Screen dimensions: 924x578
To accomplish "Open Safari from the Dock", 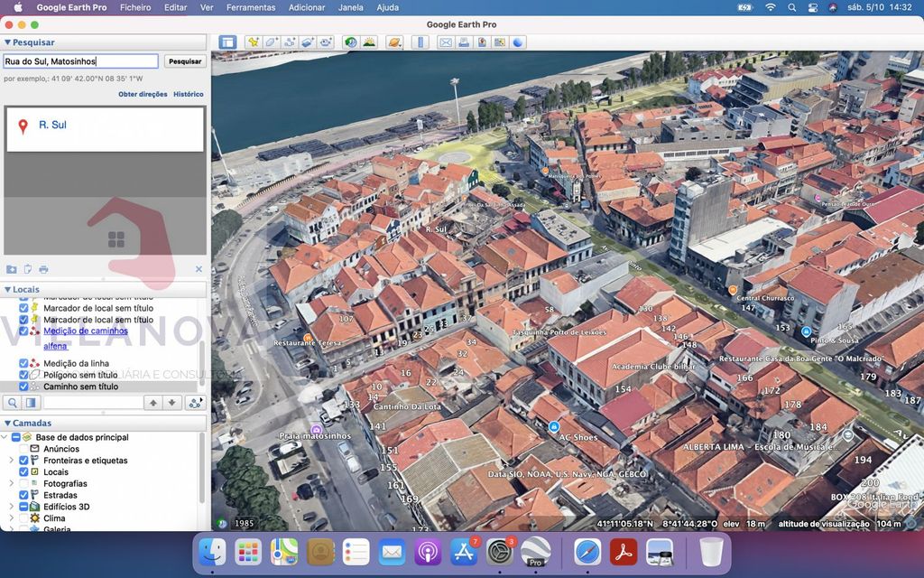I will (x=587, y=552).
